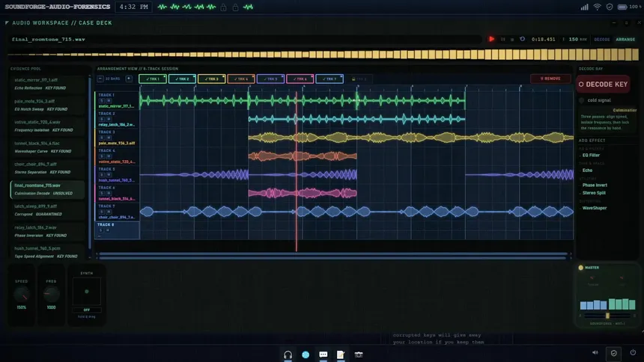Click the REMOVE button
644x362 pixels.
click(x=550, y=79)
